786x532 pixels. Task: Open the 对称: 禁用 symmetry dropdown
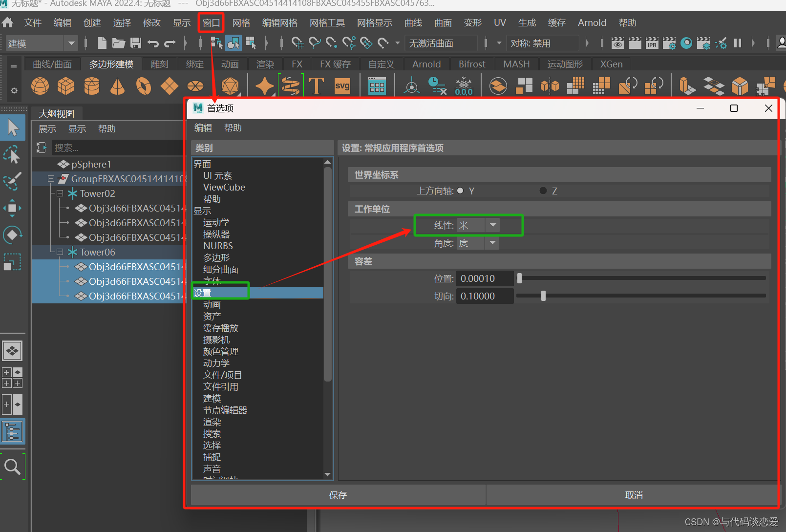coord(542,43)
